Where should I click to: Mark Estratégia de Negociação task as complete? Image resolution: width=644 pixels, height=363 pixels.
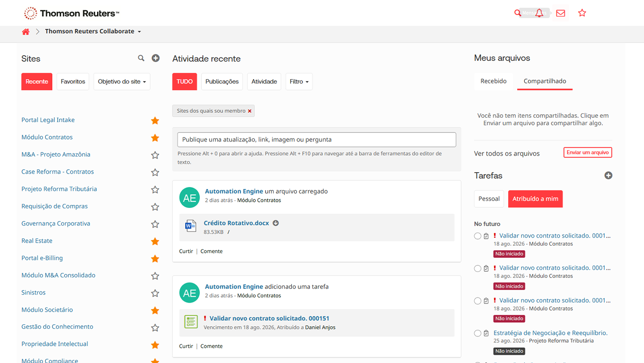click(477, 333)
